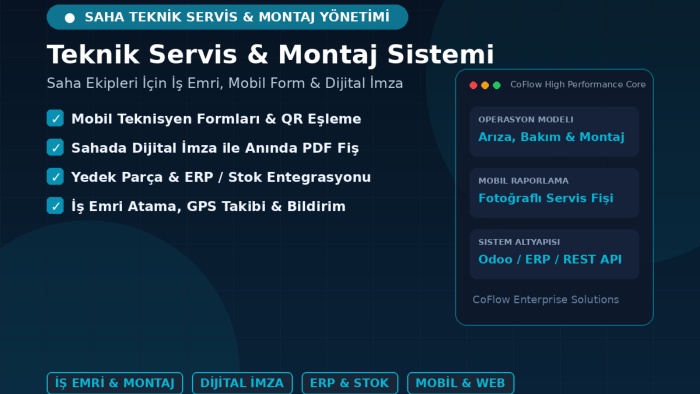Viewport: 700px width, 394px height.
Task: Open the ERP & STOK tag
Action: tap(350, 383)
